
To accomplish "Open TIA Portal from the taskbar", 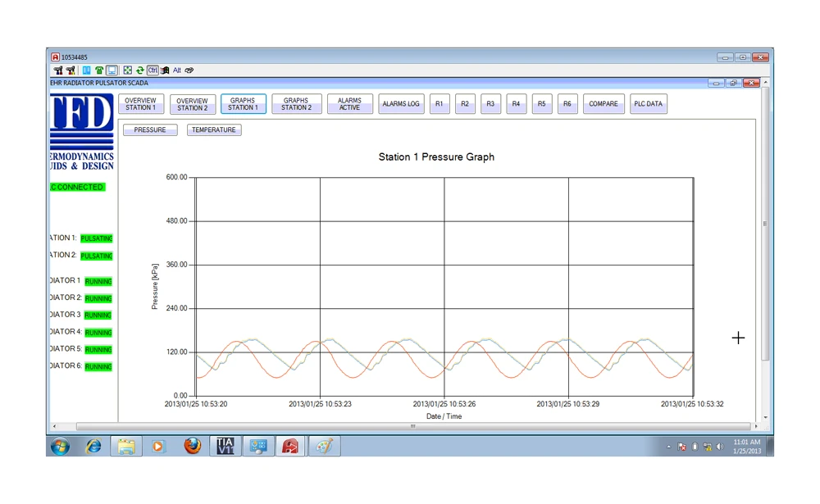I will pos(225,446).
